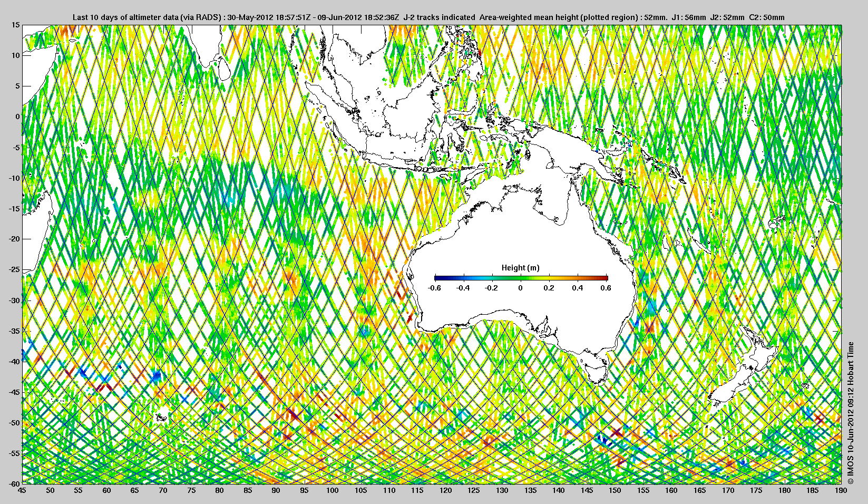Click the 100 longitude axis label
This screenshot has height=504, width=868.
pos(333,490)
